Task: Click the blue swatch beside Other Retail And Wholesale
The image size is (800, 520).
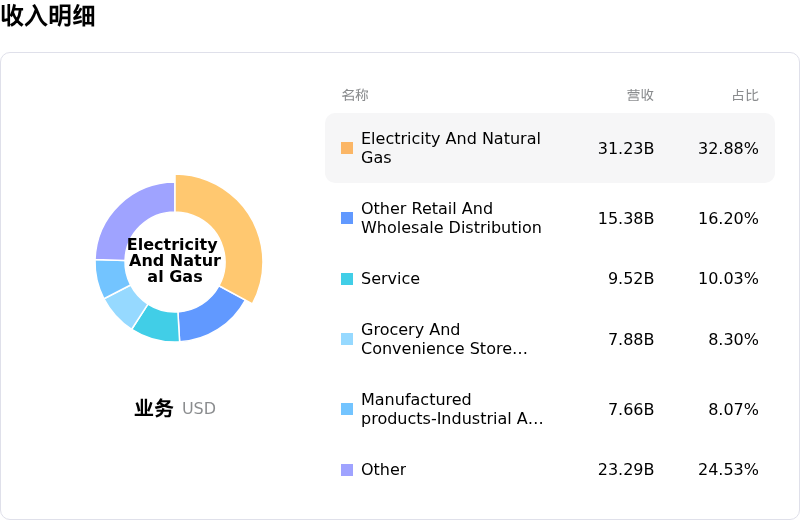Action: click(347, 218)
